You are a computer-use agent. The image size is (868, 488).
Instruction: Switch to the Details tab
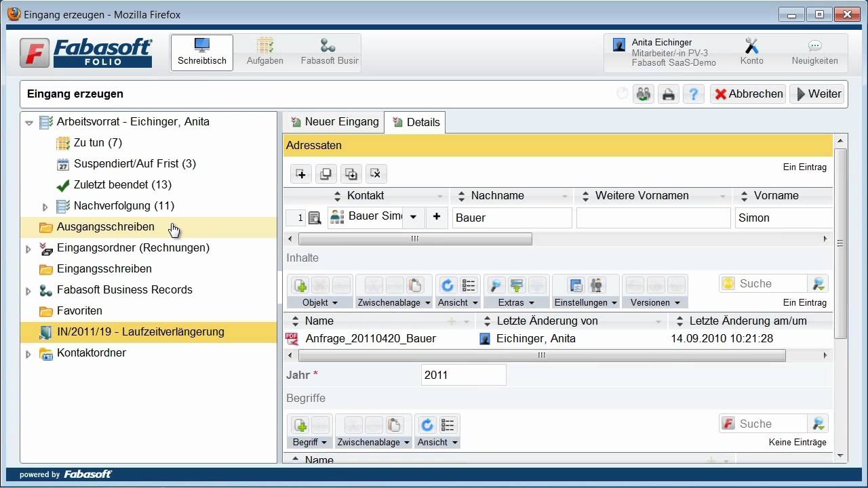415,122
